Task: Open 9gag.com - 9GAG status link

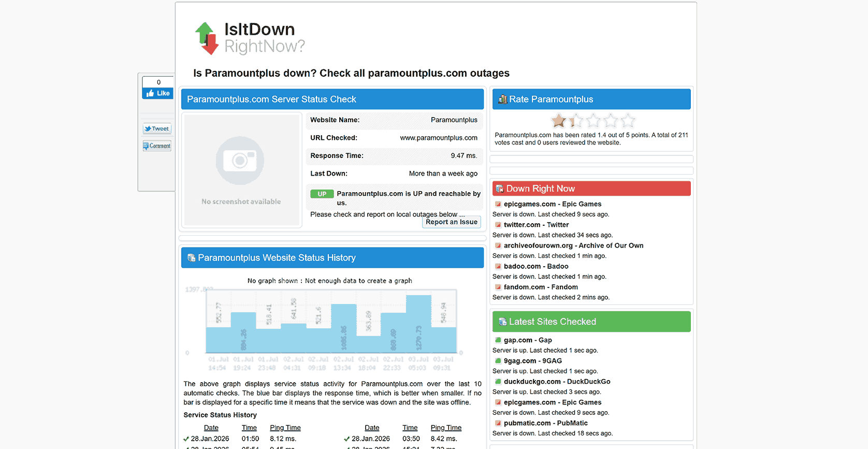Action: tap(532, 361)
